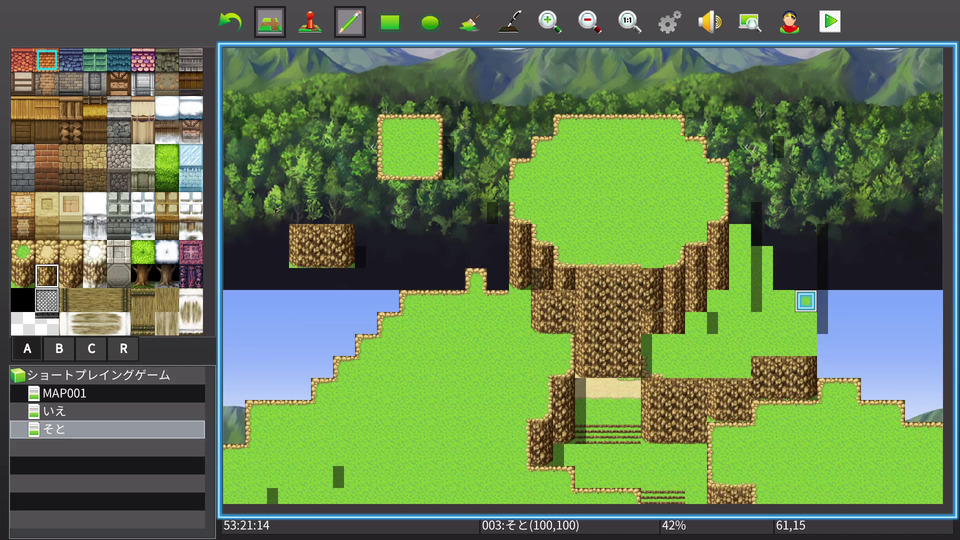Click the blue map cursor square

[806, 301]
